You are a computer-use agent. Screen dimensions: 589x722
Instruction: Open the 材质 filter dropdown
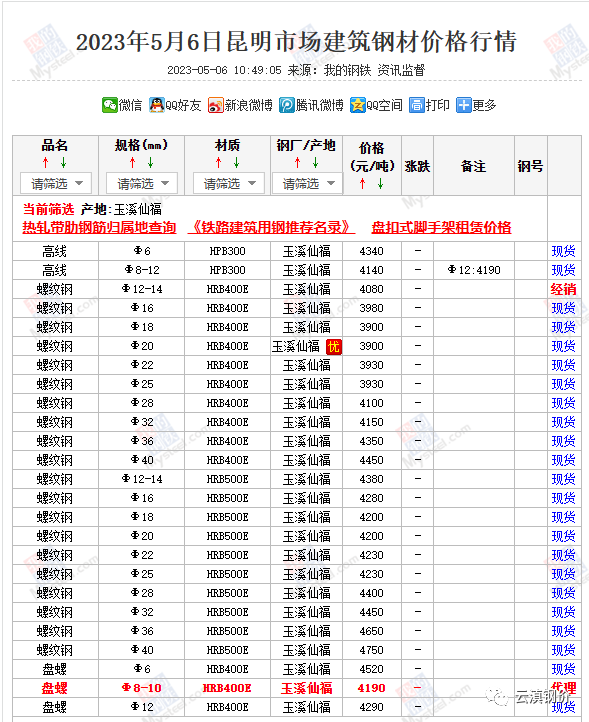(x=229, y=183)
